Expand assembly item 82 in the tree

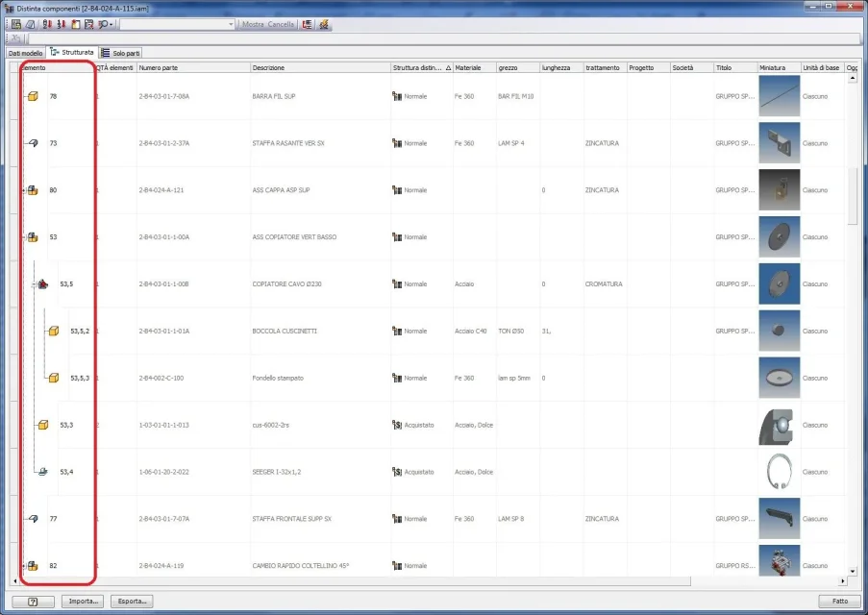(x=23, y=567)
